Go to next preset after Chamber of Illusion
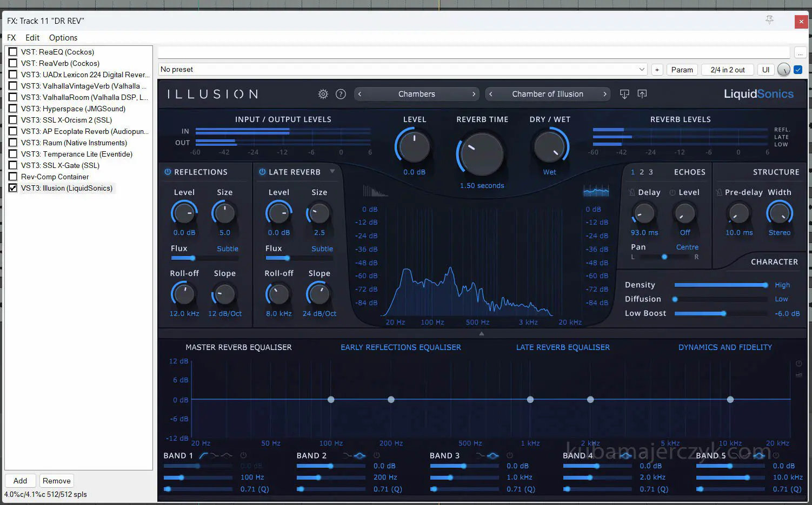Image resolution: width=812 pixels, height=505 pixels. [605, 94]
